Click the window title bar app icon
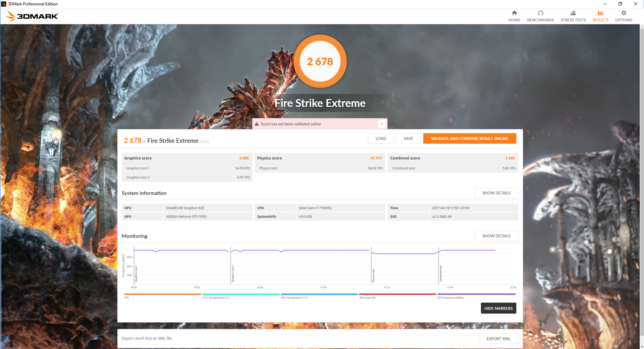644x349 pixels. click(4, 4)
